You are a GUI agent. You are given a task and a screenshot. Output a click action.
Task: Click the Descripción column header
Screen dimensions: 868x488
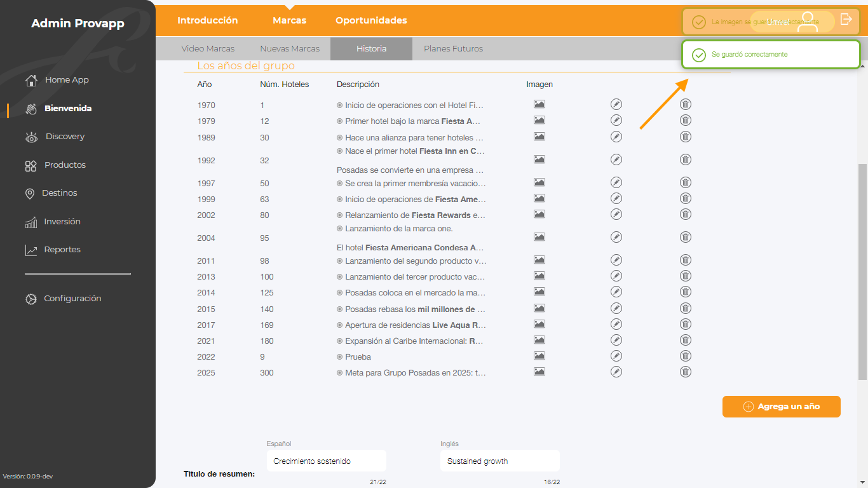pos(358,84)
